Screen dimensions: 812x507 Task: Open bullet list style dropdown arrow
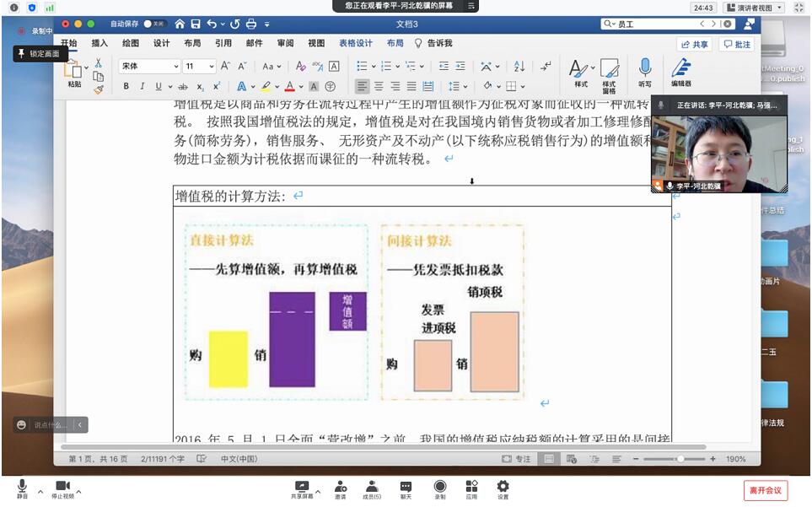(374, 67)
